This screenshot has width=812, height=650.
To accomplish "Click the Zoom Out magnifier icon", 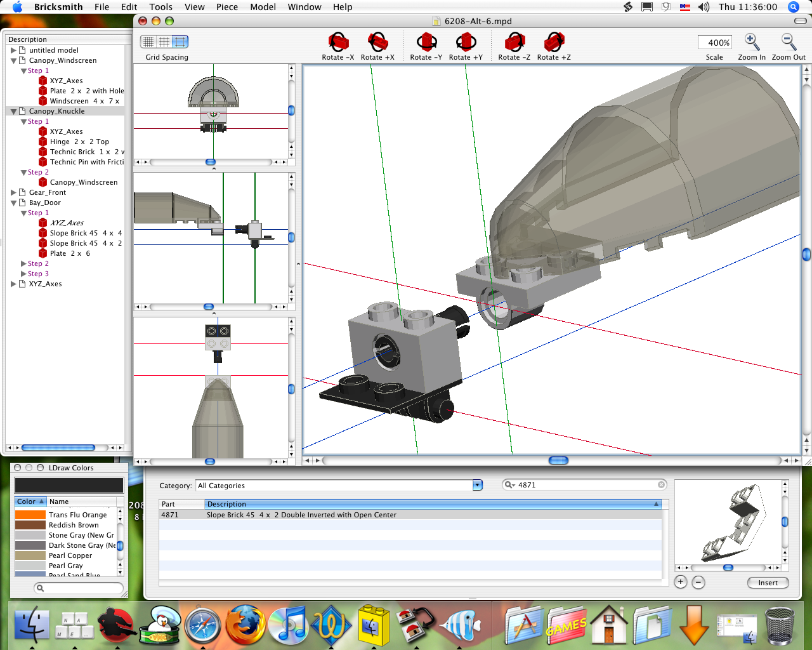I will click(x=789, y=43).
